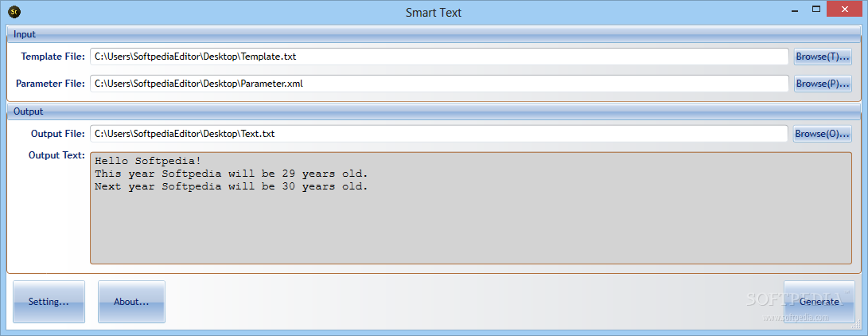Click the Output group header

[x=434, y=111]
